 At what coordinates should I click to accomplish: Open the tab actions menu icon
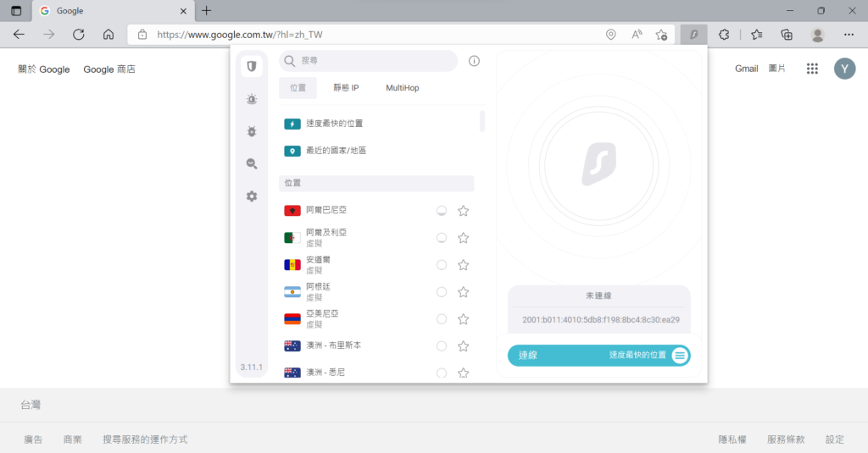click(x=16, y=10)
